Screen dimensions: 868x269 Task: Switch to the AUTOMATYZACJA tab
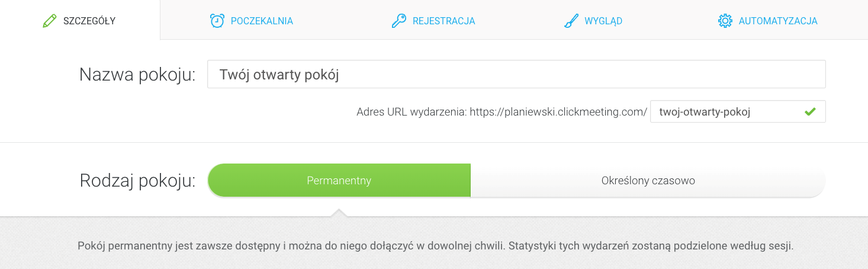click(777, 21)
